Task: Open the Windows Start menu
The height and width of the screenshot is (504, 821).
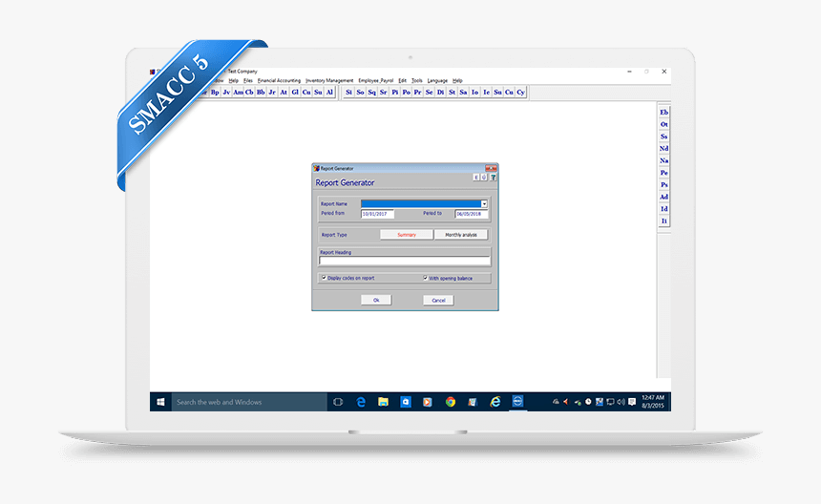Action: 160,402
